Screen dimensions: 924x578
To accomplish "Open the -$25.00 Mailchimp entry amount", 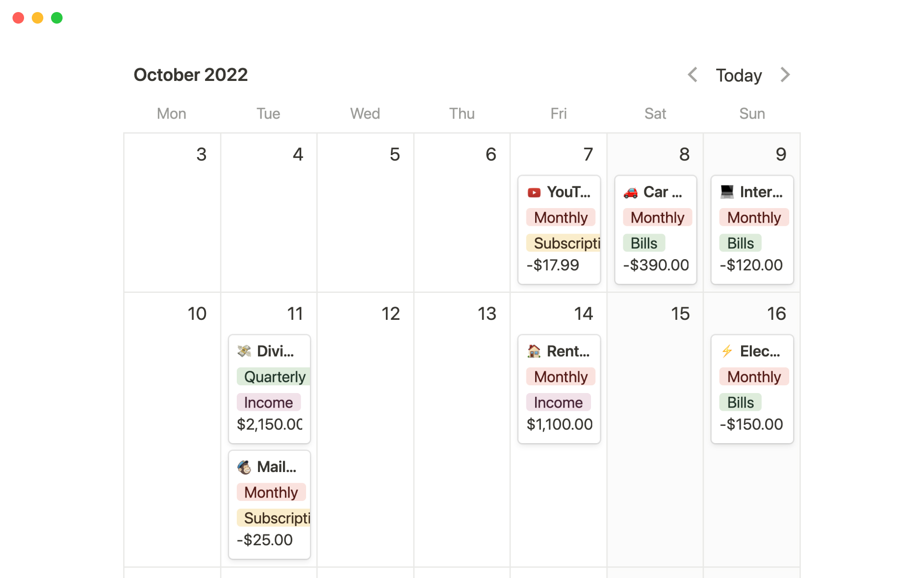I will coord(265,540).
